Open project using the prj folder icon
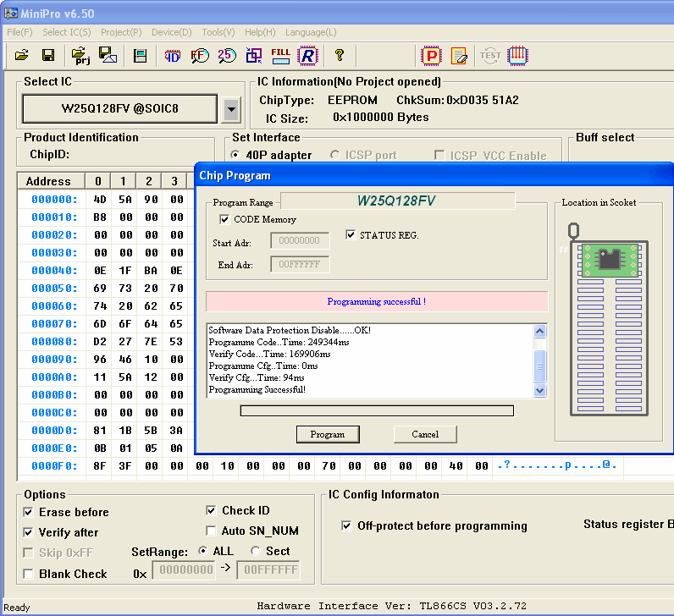 pyautogui.click(x=81, y=56)
